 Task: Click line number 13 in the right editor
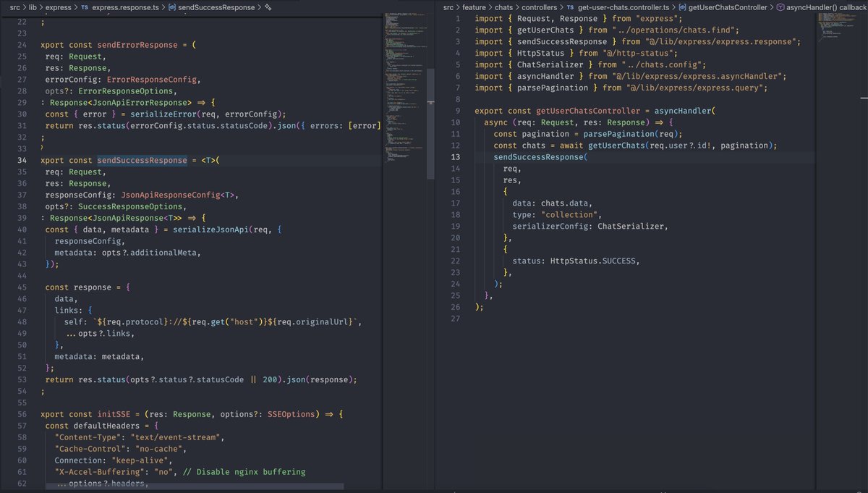pyautogui.click(x=455, y=157)
